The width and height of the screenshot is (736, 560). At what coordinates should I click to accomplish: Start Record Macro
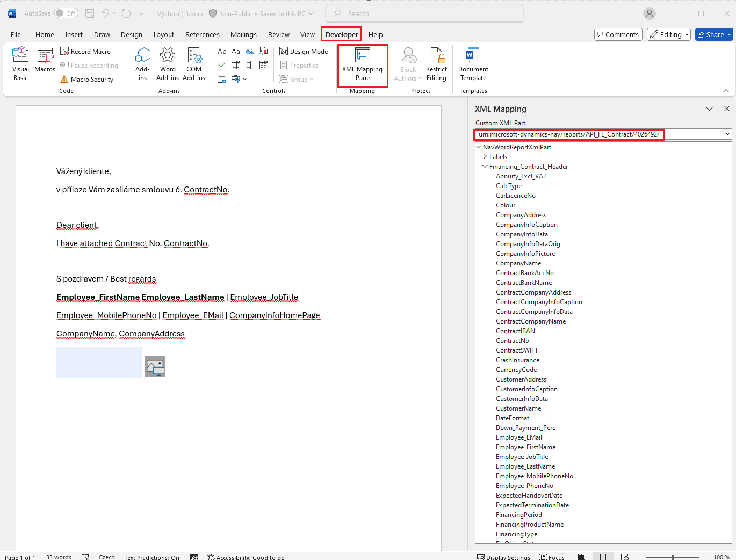(x=85, y=52)
